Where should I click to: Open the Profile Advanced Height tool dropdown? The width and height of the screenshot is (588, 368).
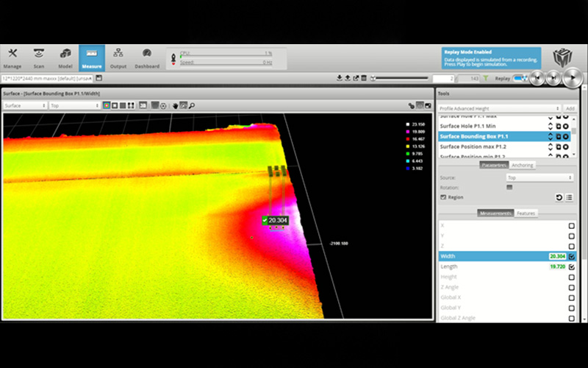pyautogui.click(x=499, y=108)
